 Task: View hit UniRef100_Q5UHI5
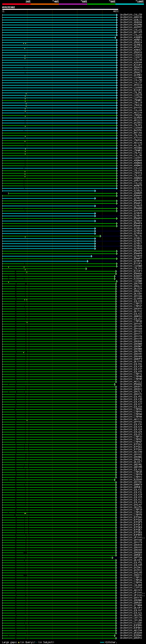coord(131,67)
